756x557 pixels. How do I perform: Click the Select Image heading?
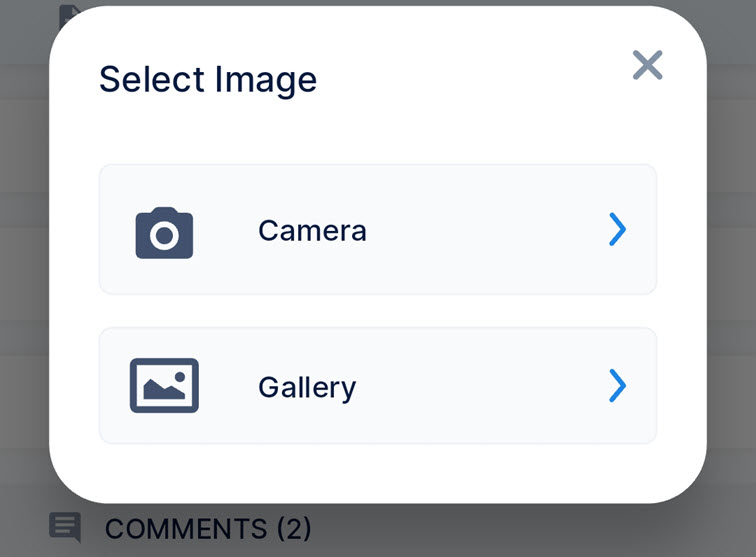tap(208, 79)
